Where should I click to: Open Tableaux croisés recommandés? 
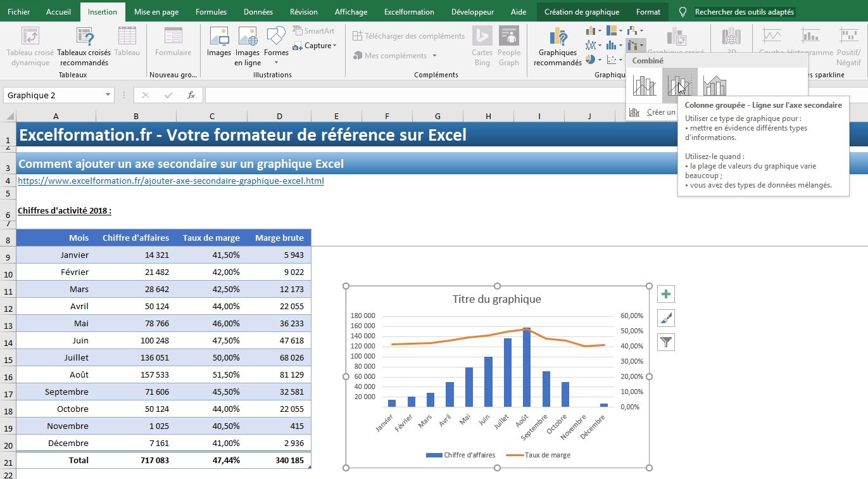coord(84,47)
